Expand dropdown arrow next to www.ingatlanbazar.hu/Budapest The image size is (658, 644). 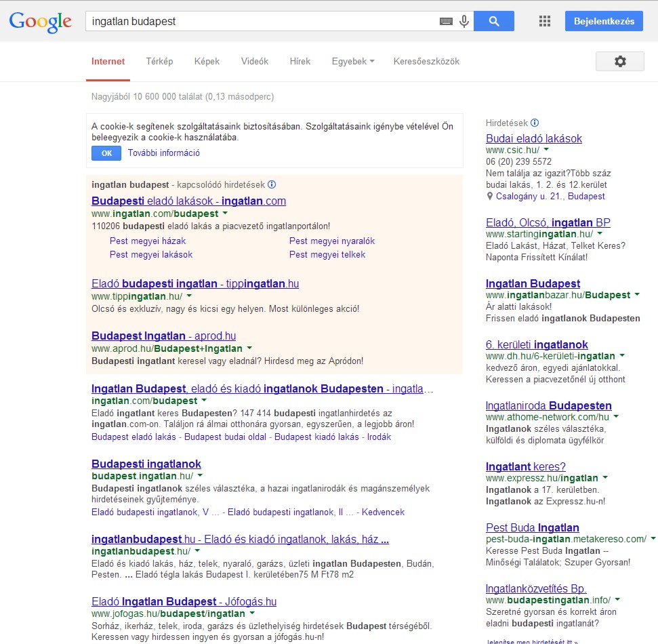(638, 295)
